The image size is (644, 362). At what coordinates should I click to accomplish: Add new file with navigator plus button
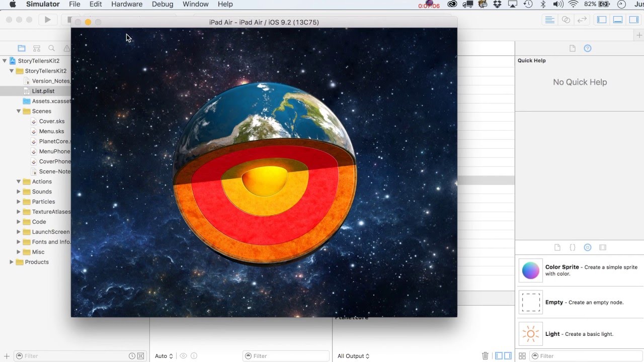(7, 356)
